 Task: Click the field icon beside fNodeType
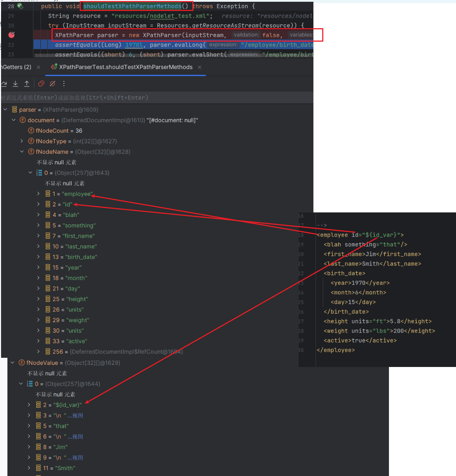pos(31,141)
